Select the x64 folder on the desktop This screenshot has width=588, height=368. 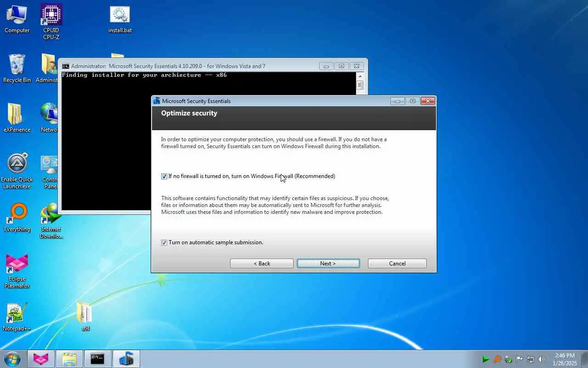(85, 317)
